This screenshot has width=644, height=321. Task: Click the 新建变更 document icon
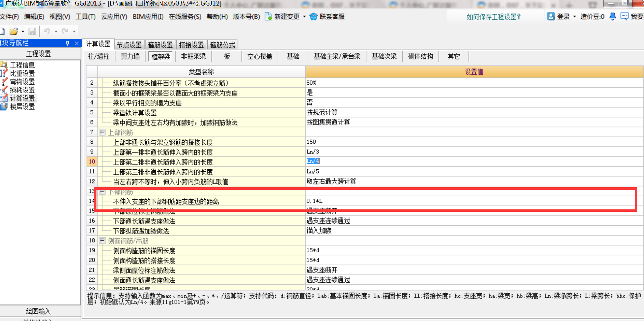point(268,17)
